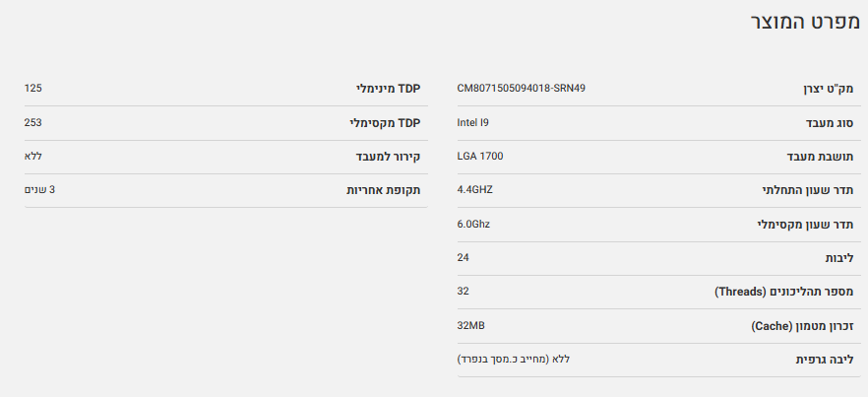Click the 'TDP מקסימלי' value 253
The width and height of the screenshot is (868, 397).
coord(32,122)
